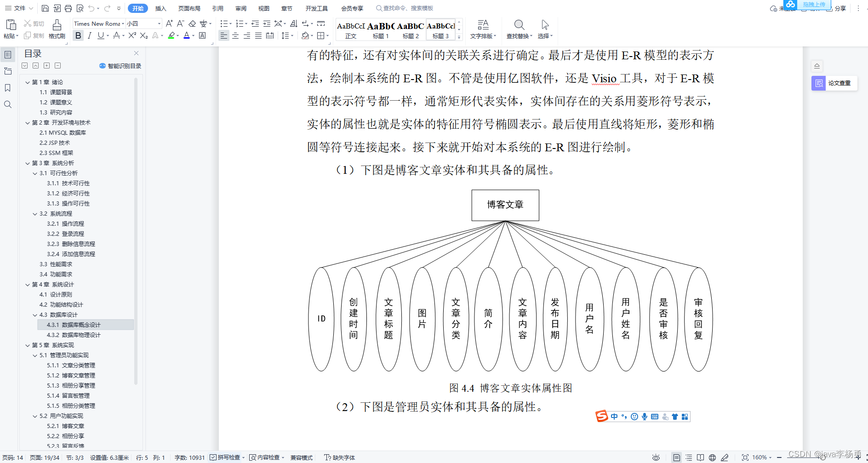Click the Distributed alignment icon
This screenshot has height=463, width=868.
(x=270, y=35)
